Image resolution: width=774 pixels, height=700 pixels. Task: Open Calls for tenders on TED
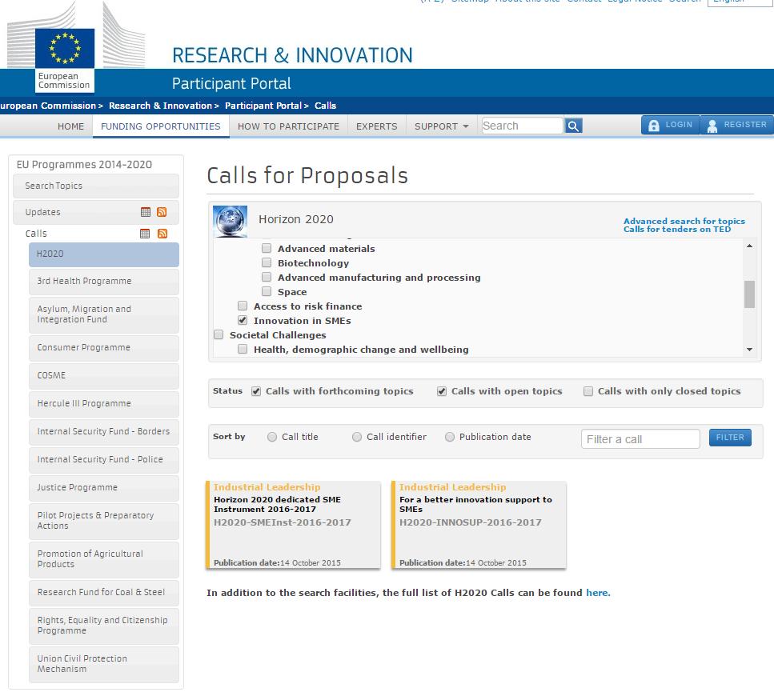coord(677,230)
